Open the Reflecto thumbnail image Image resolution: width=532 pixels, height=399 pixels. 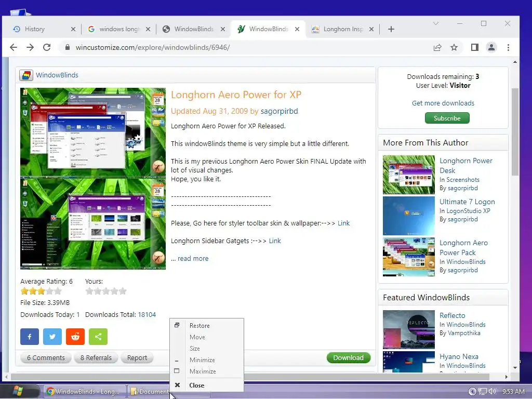[409, 329]
